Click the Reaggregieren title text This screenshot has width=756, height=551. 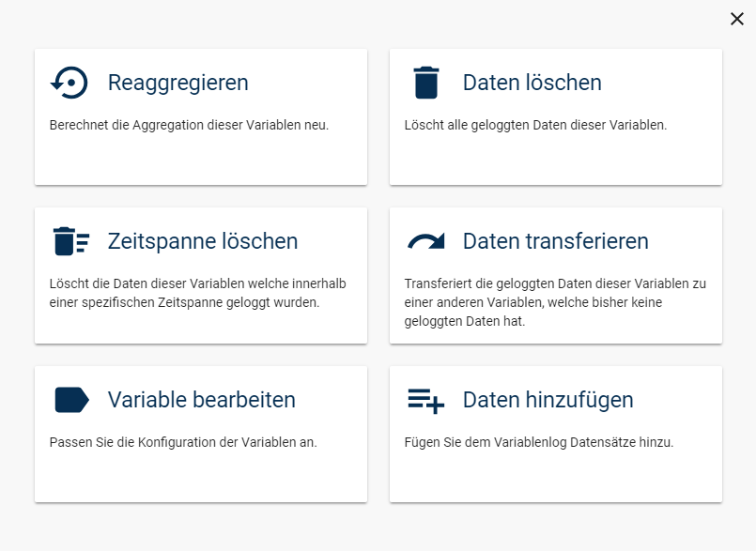click(x=178, y=83)
